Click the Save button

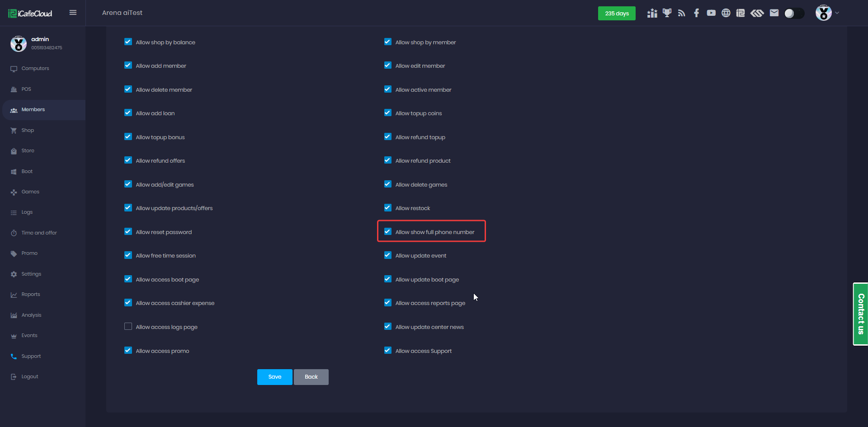pyautogui.click(x=274, y=377)
